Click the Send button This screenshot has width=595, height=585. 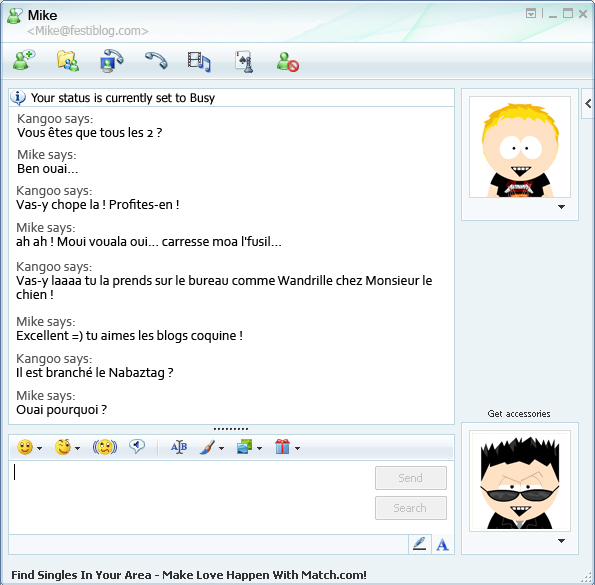411,478
